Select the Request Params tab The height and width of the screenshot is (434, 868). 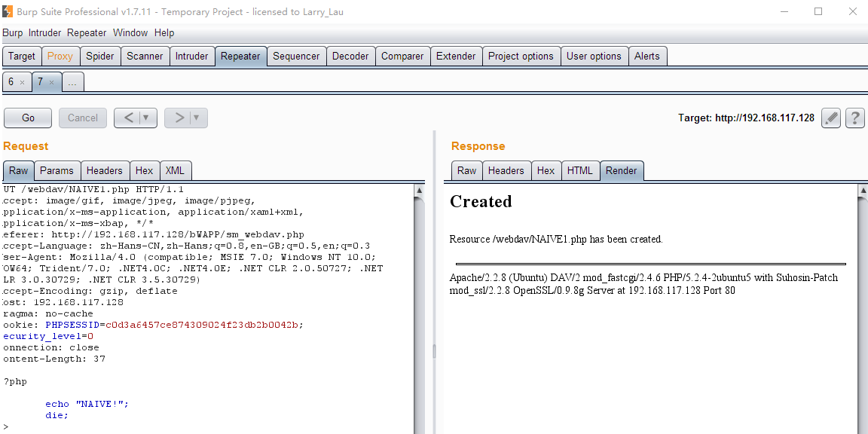pyautogui.click(x=57, y=170)
